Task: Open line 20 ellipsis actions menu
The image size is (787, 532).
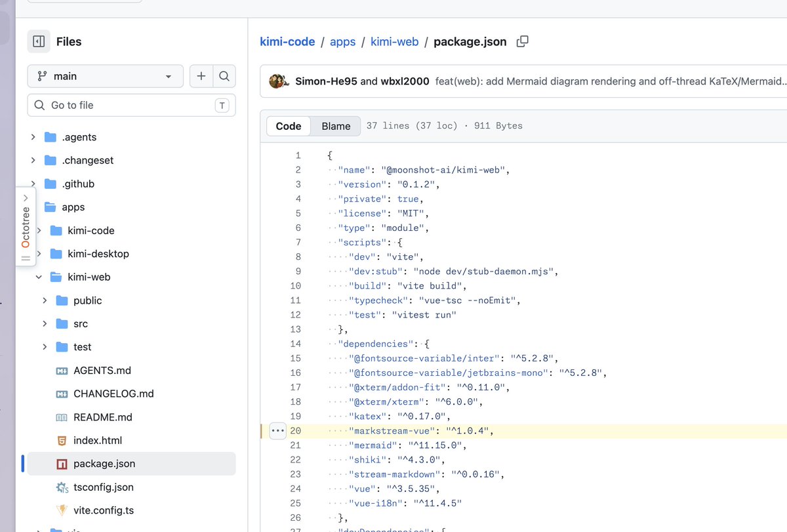Action: tap(278, 431)
